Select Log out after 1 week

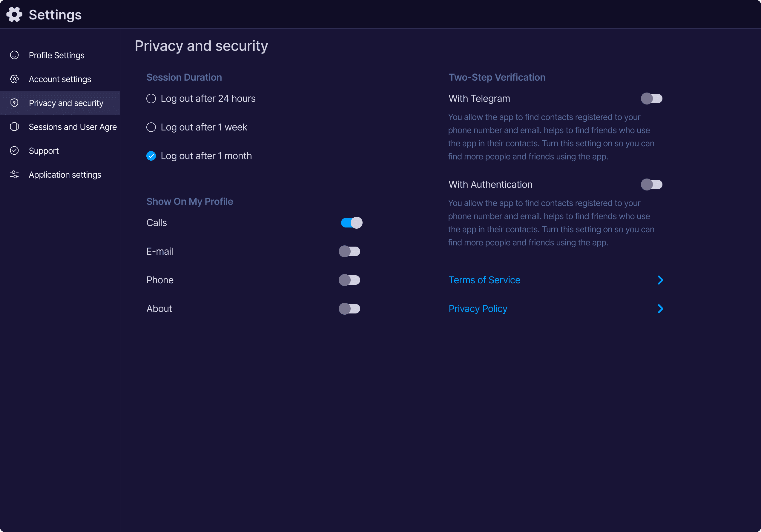coord(151,127)
